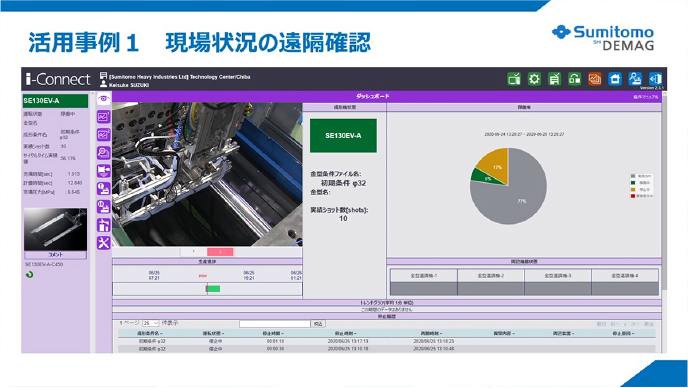
Task: Click the green gear settings icon
Action: [534, 79]
